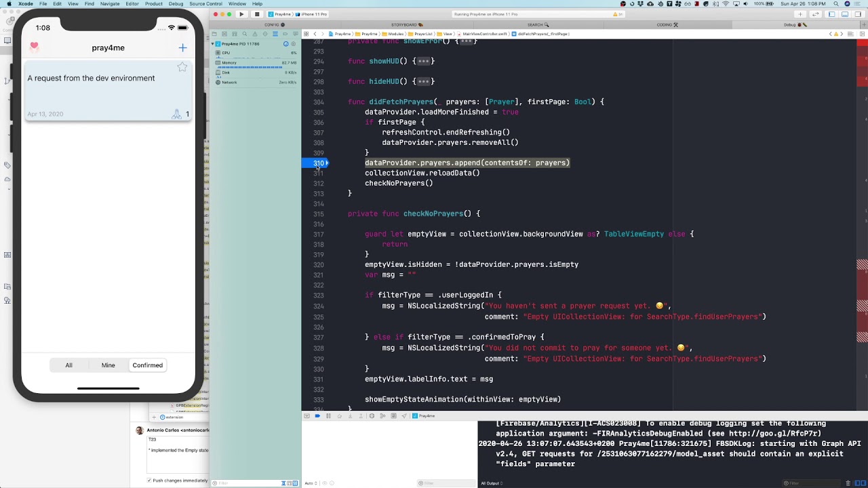Pause program execution in the debug bar
The height and width of the screenshot is (488, 868).
pyautogui.click(x=328, y=416)
